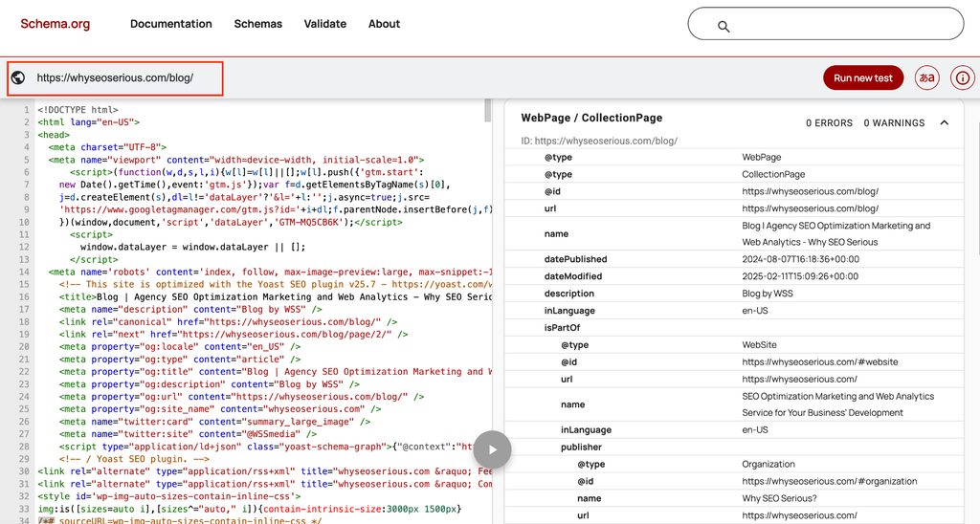This screenshot has width=980, height=524.
Task: Click the globe icon beside the URL
Action: [18, 77]
